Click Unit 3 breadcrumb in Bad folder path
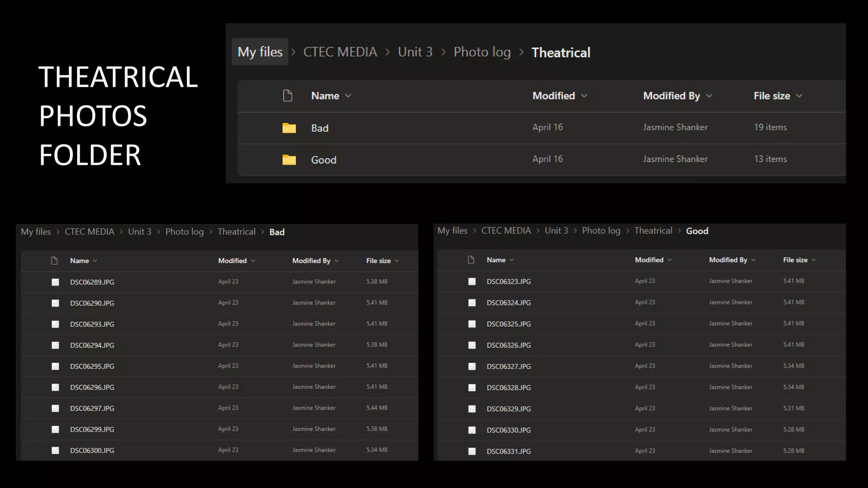The width and height of the screenshot is (868, 488). 139,232
